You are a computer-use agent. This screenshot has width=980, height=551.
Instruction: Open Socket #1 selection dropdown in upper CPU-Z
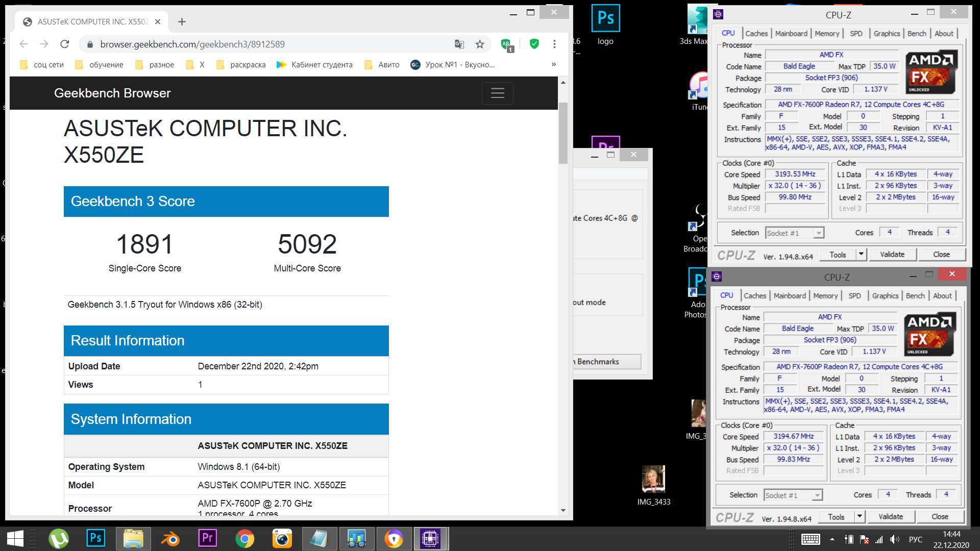pyautogui.click(x=795, y=233)
